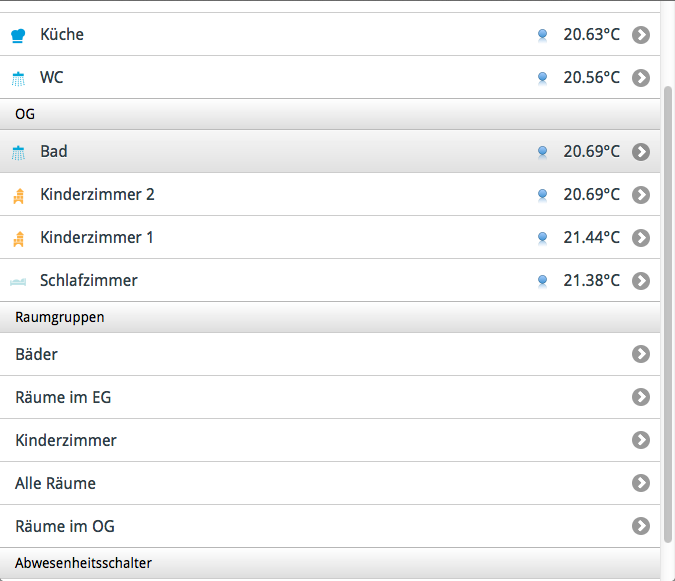Open the Küche room via its arrow
The width and height of the screenshot is (675, 581).
[641, 35]
